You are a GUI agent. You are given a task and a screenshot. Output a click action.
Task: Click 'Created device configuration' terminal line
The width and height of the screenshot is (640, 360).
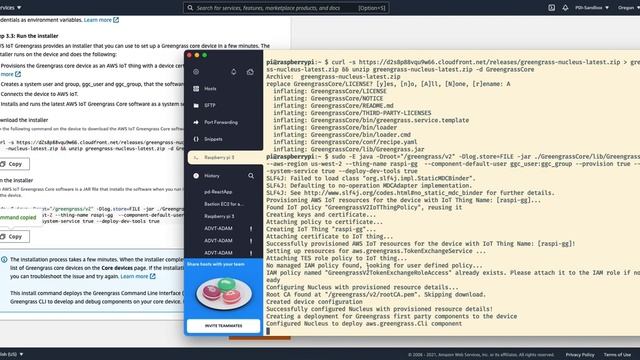[314, 302]
